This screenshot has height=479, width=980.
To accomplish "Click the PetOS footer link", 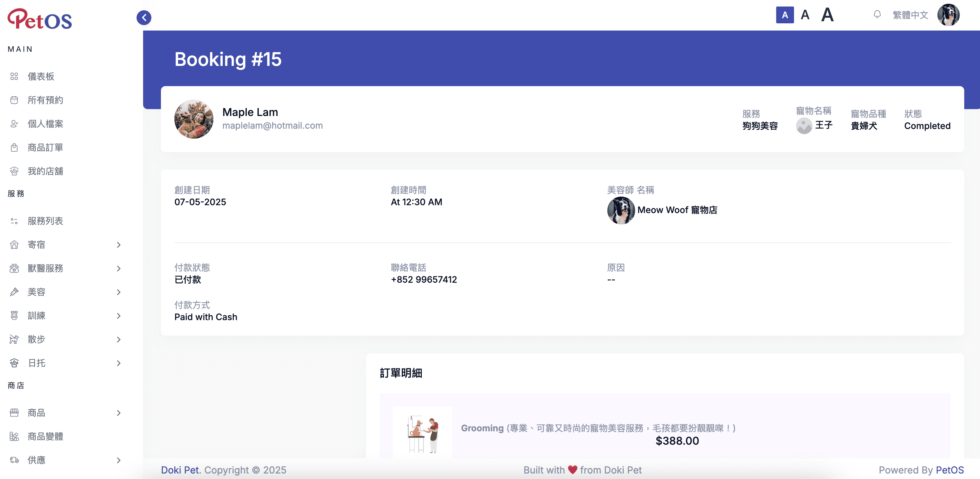I will (949, 470).
